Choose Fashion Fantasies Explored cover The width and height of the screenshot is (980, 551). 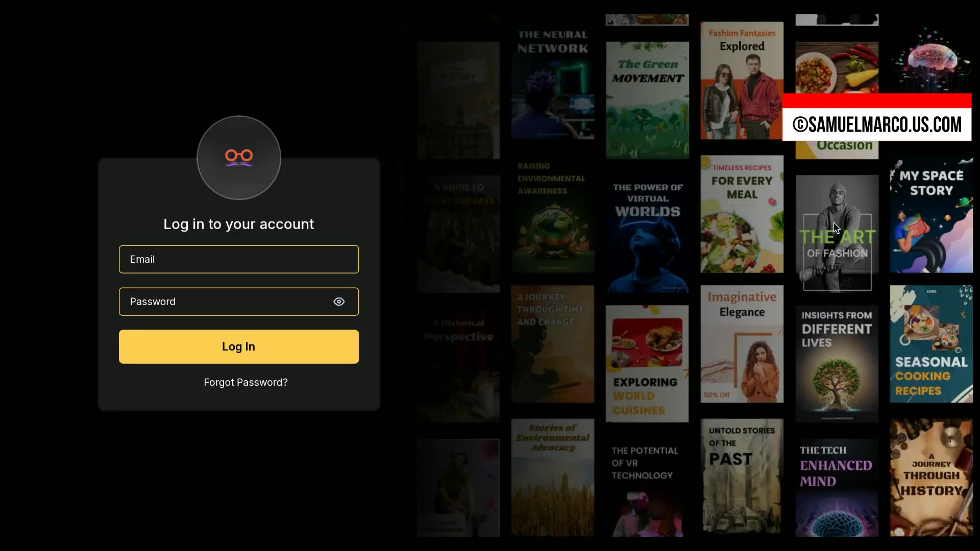tap(742, 80)
